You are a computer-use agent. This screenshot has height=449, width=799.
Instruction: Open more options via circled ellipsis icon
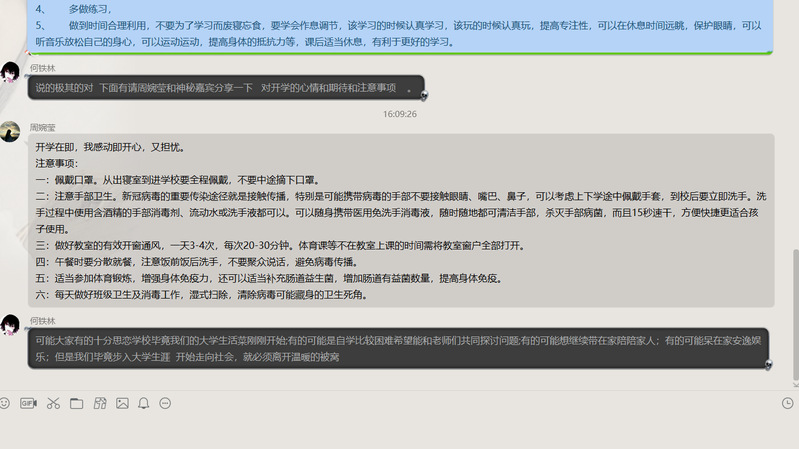[x=166, y=403]
